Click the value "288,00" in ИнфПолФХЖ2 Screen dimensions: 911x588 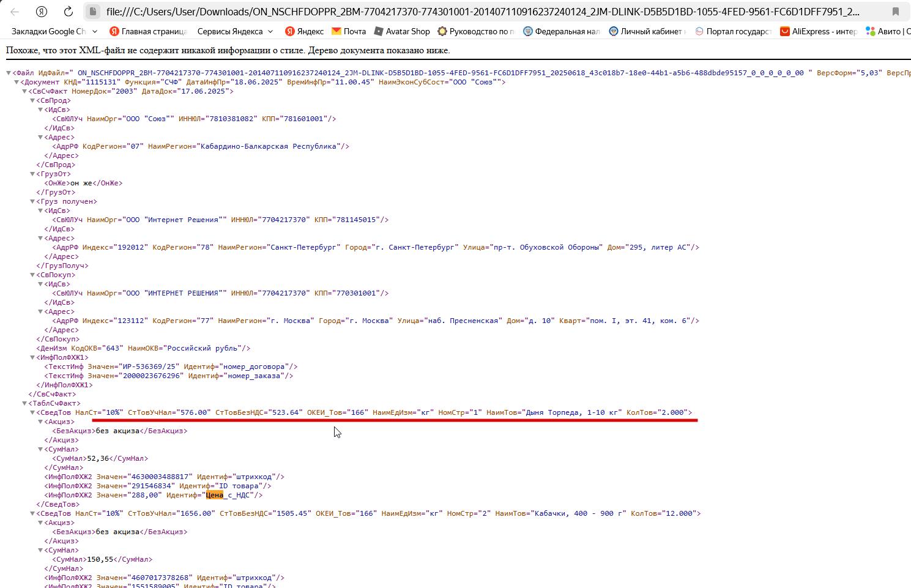point(146,495)
